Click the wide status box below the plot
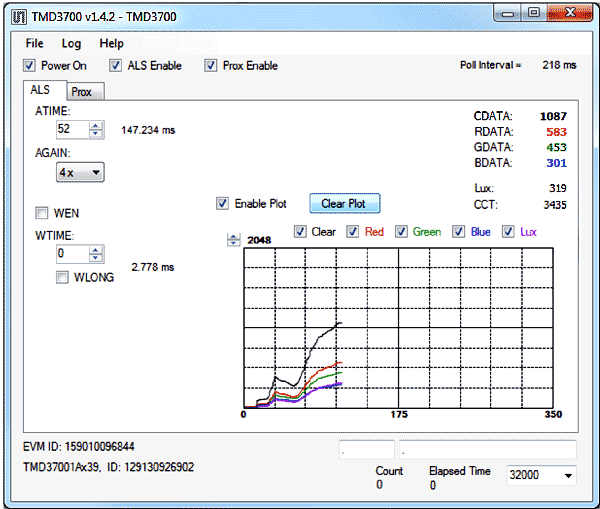Screen dimensions: 600x509 click(488, 449)
